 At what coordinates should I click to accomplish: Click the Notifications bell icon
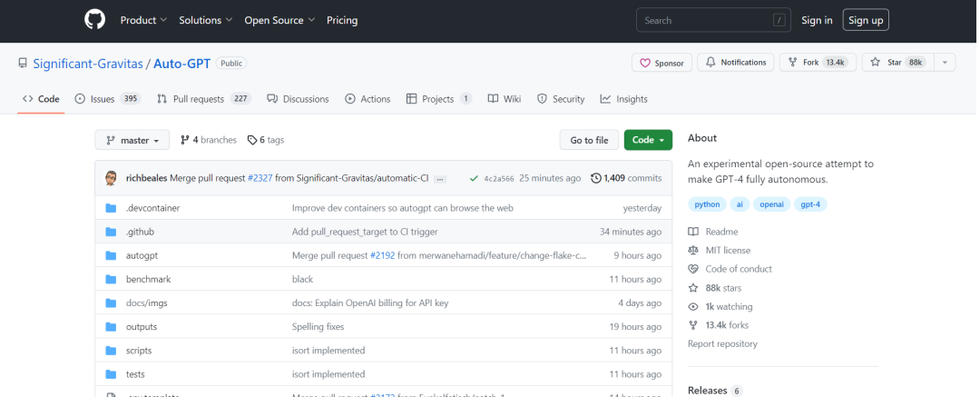tap(711, 63)
